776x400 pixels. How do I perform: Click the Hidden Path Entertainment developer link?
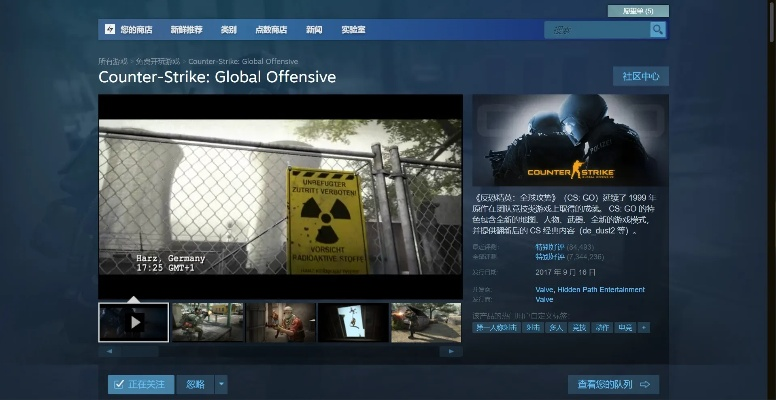601,289
